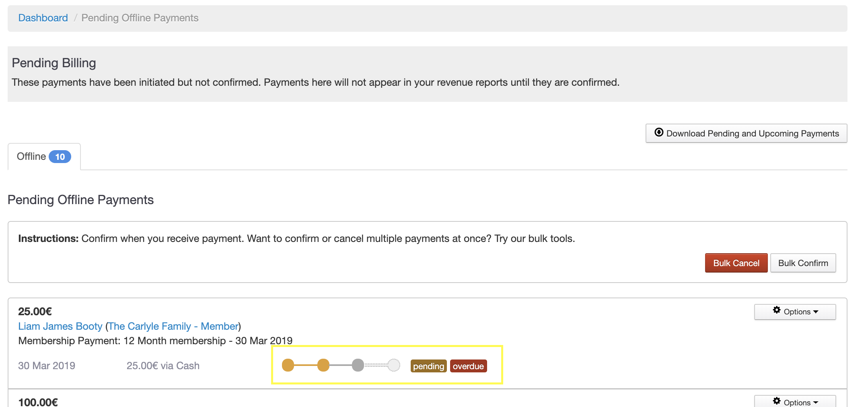Screen dimensions: 868x407
Task: Click the download icon beside Download Pending
Action: pyautogui.click(x=658, y=132)
